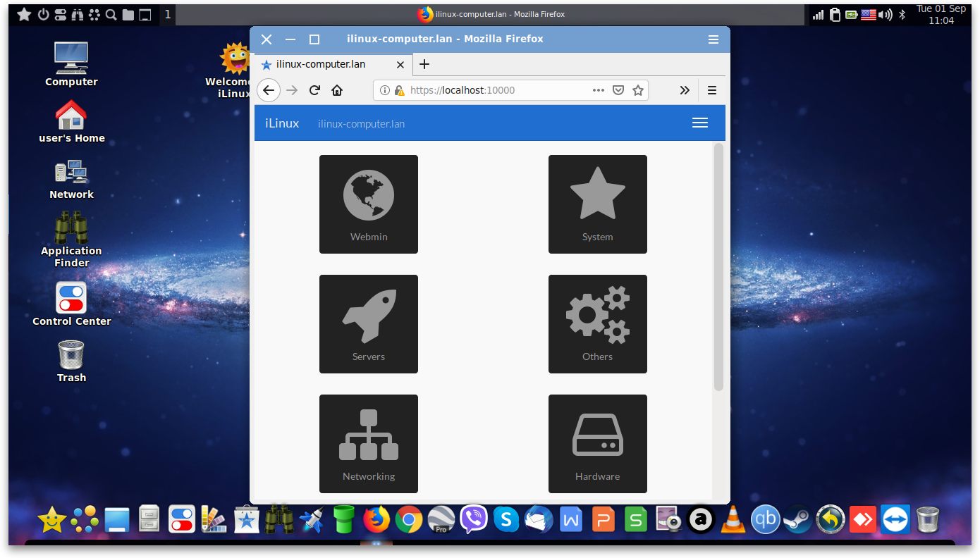Toggle the blue Webmin navbar hamburger menu

pos(700,123)
